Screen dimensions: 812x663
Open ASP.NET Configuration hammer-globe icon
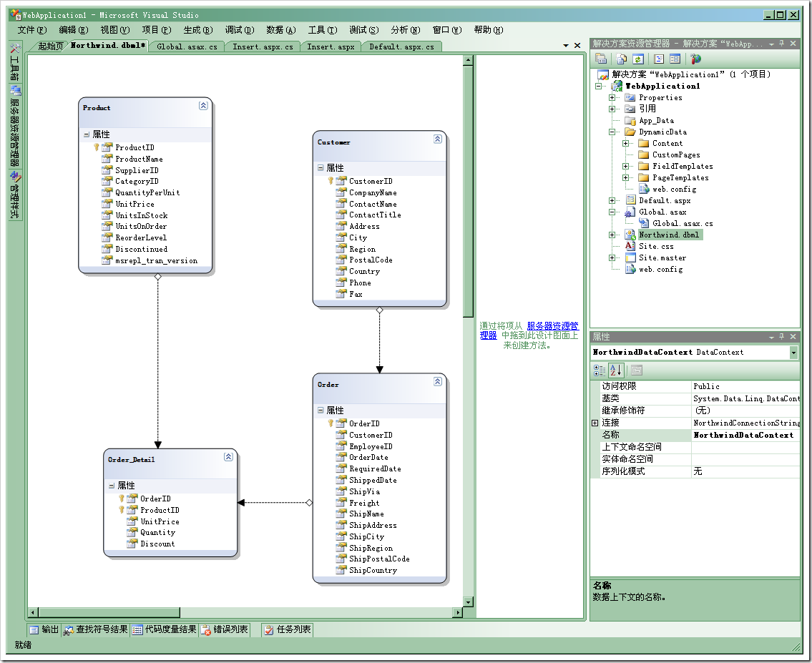coord(695,59)
